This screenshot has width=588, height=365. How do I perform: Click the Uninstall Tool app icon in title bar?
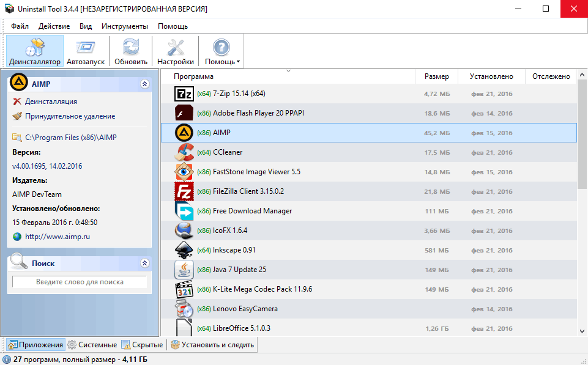(x=9, y=8)
